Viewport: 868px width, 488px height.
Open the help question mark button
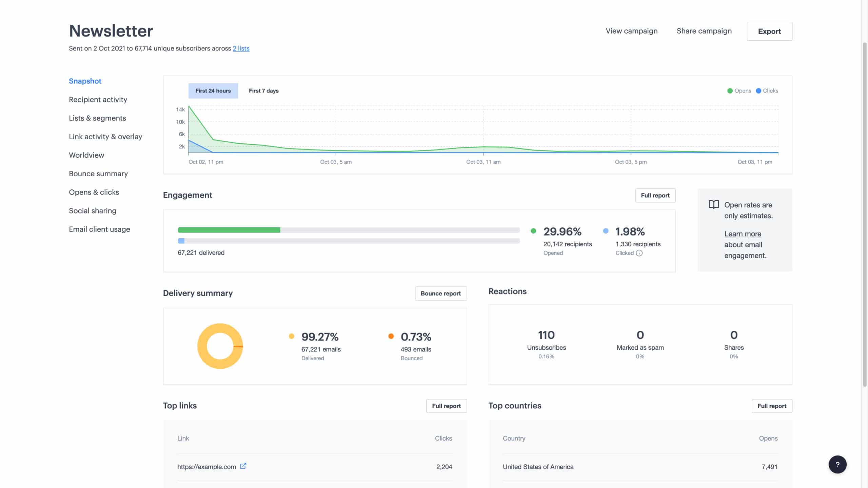837,464
